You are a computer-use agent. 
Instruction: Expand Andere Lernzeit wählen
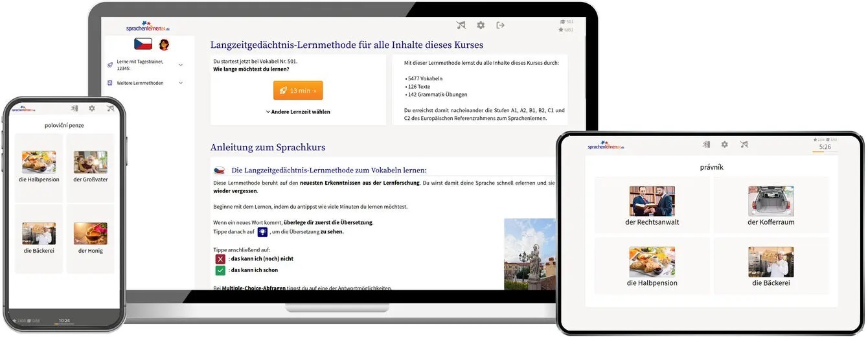[x=298, y=111]
